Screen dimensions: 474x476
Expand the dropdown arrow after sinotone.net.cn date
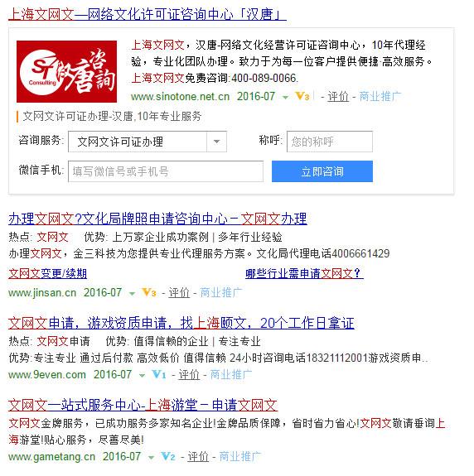(285, 98)
